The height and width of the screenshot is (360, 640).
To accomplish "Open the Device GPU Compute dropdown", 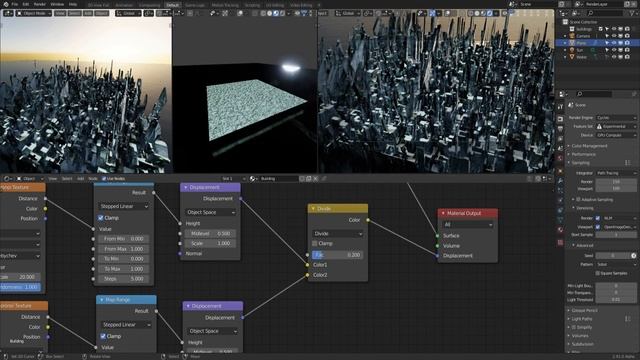I will (x=616, y=135).
